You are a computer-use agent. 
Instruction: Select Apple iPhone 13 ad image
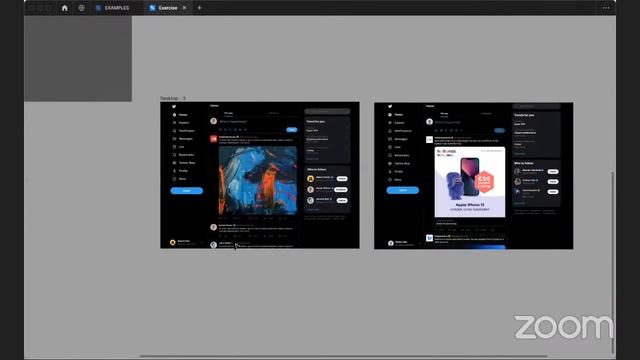point(470,182)
